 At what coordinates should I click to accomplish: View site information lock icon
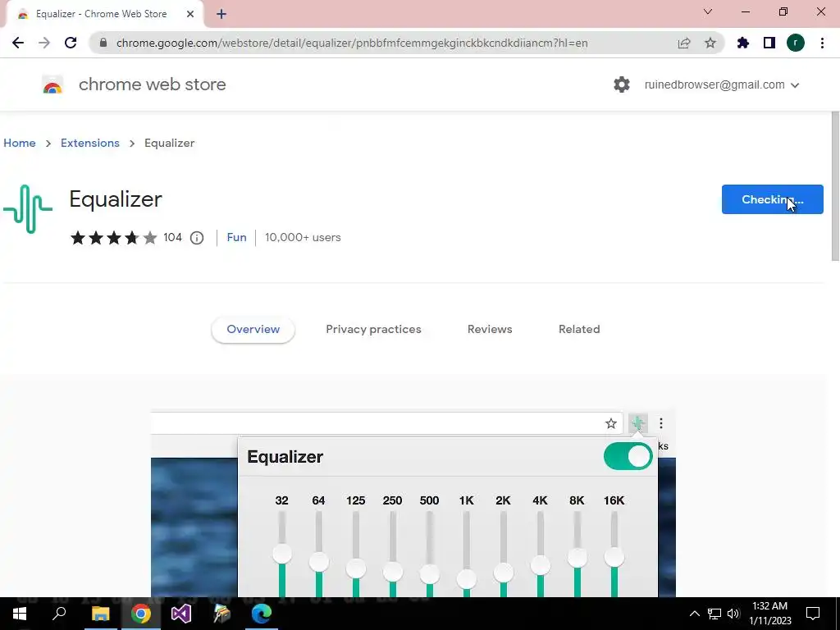[103, 43]
